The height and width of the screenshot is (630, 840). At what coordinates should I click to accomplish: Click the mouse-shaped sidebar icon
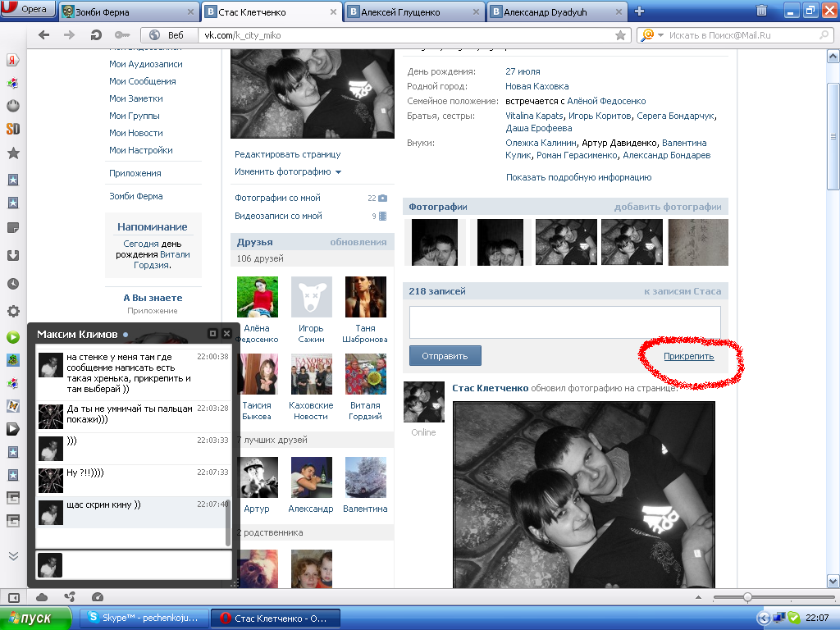13,106
